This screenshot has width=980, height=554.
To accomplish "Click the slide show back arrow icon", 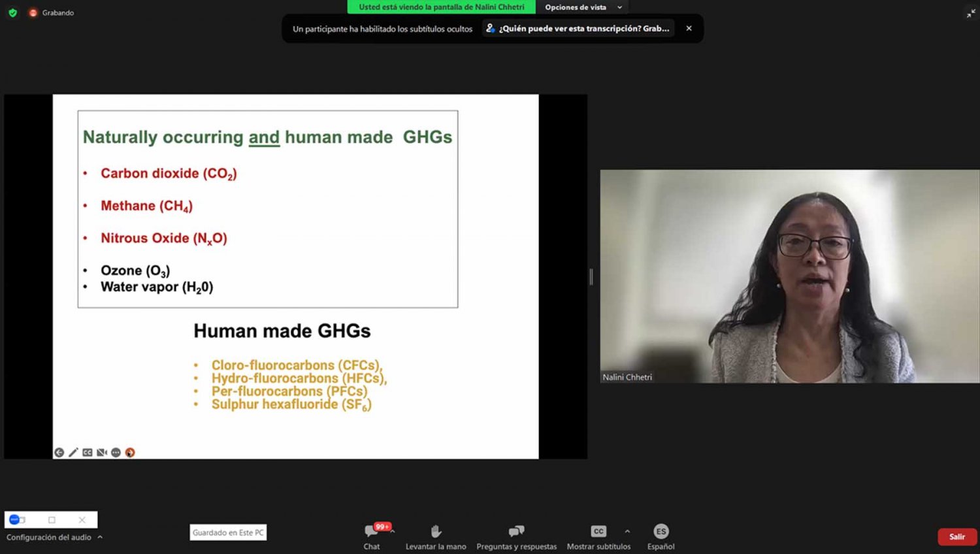I will coord(59,452).
